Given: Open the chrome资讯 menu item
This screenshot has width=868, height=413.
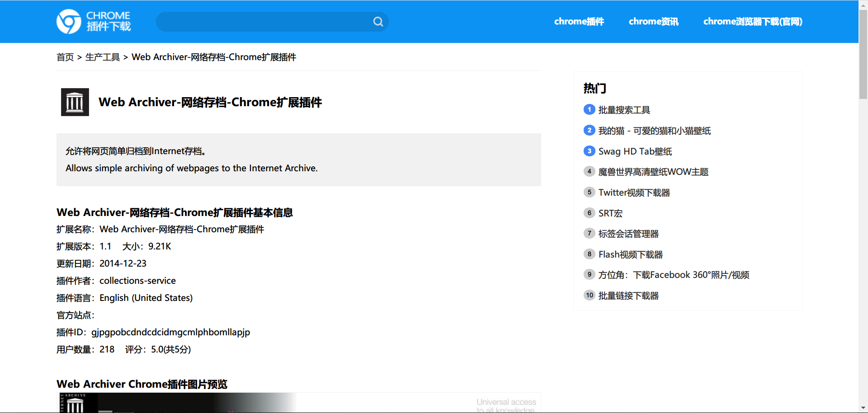Looking at the screenshot, I should [x=653, y=22].
